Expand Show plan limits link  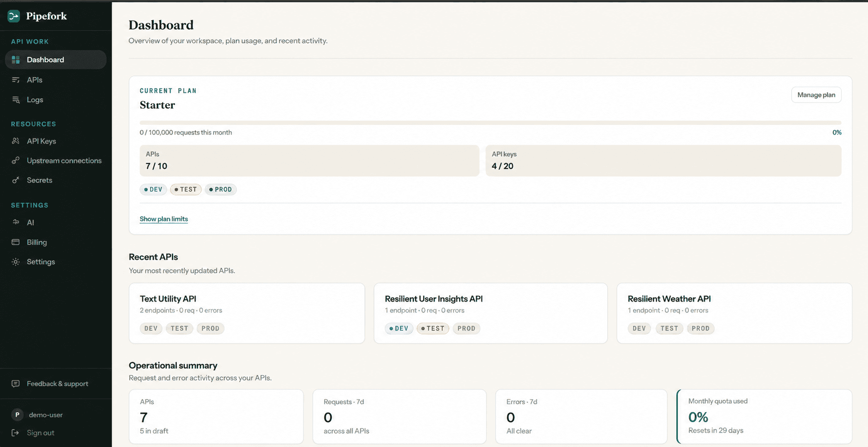coord(164,219)
